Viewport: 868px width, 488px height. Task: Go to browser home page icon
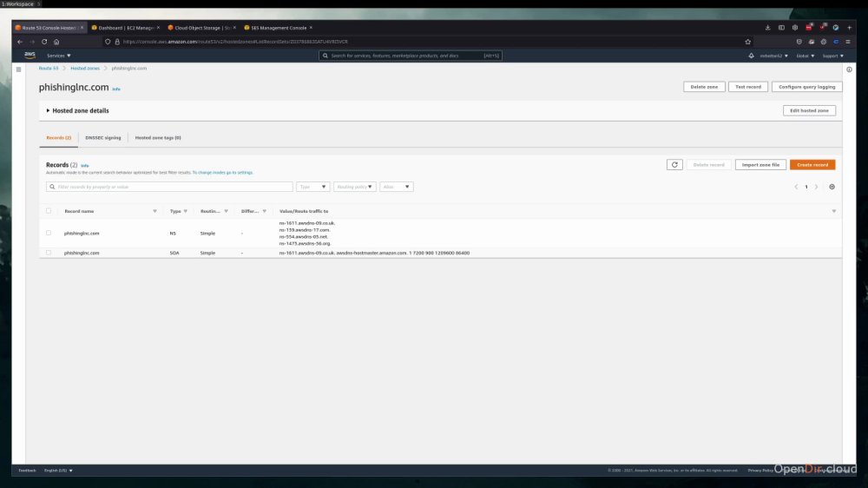tap(56, 42)
